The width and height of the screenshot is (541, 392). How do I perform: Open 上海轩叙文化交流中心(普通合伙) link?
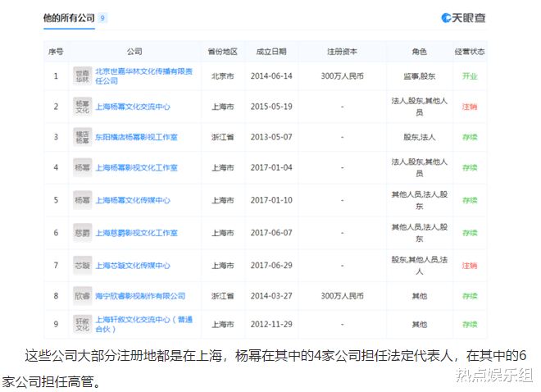point(144,325)
